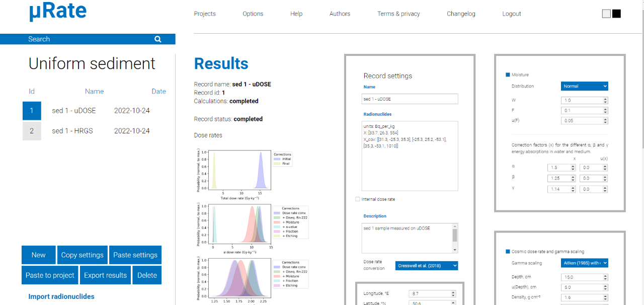Sort records by Id column

point(32,91)
